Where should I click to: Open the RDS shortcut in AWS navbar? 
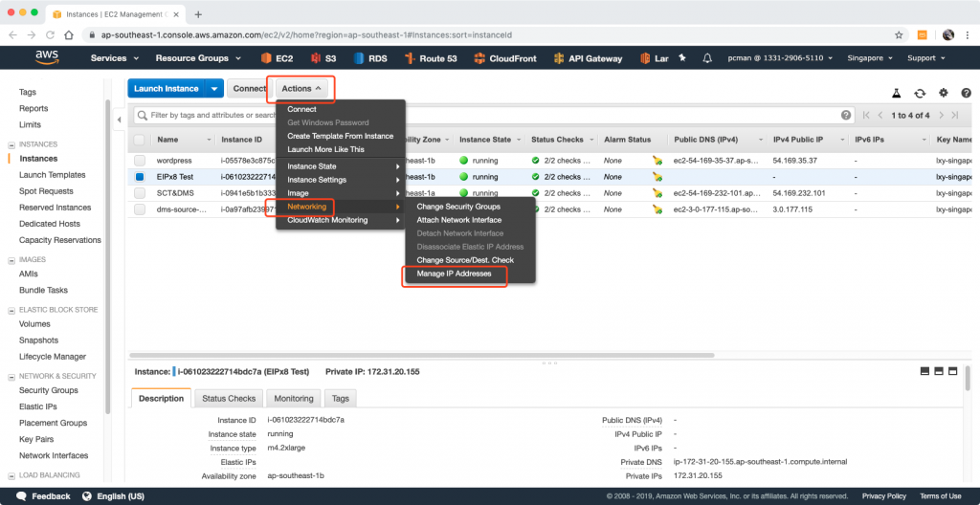point(370,58)
